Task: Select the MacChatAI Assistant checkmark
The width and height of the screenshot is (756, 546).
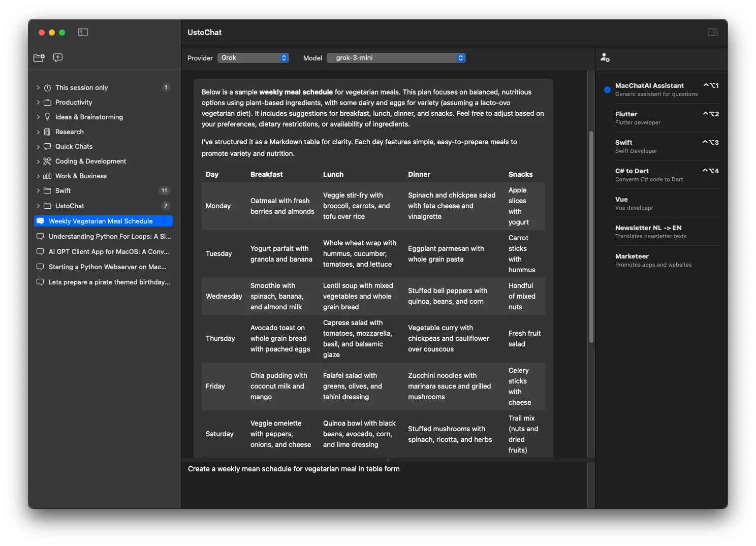Action: [x=607, y=90]
